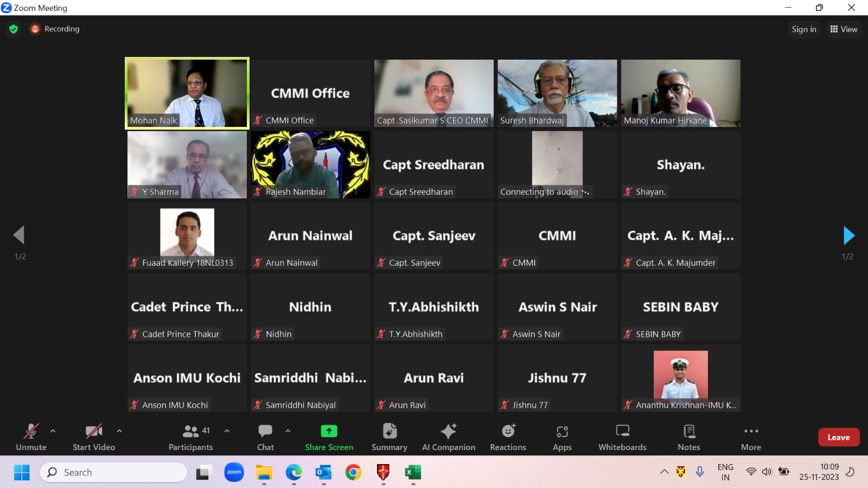The height and width of the screenshot is (488, 868).
Task: Unmute the microphone
Action: (x=31, y=437)
